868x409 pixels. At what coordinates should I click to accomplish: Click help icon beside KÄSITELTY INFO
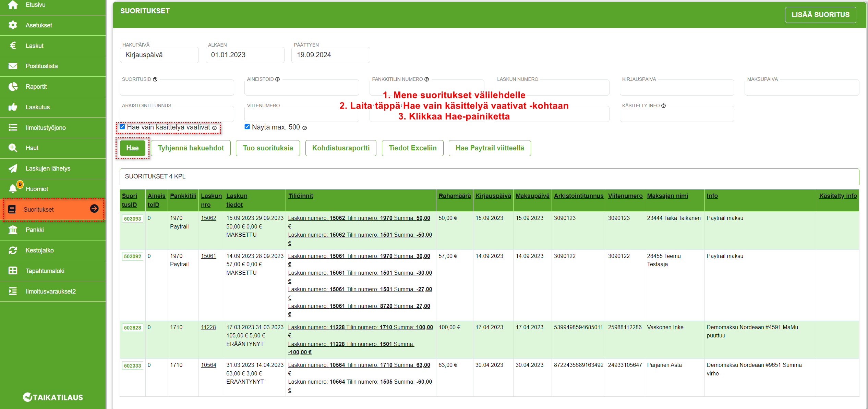[x=664, y=106]
